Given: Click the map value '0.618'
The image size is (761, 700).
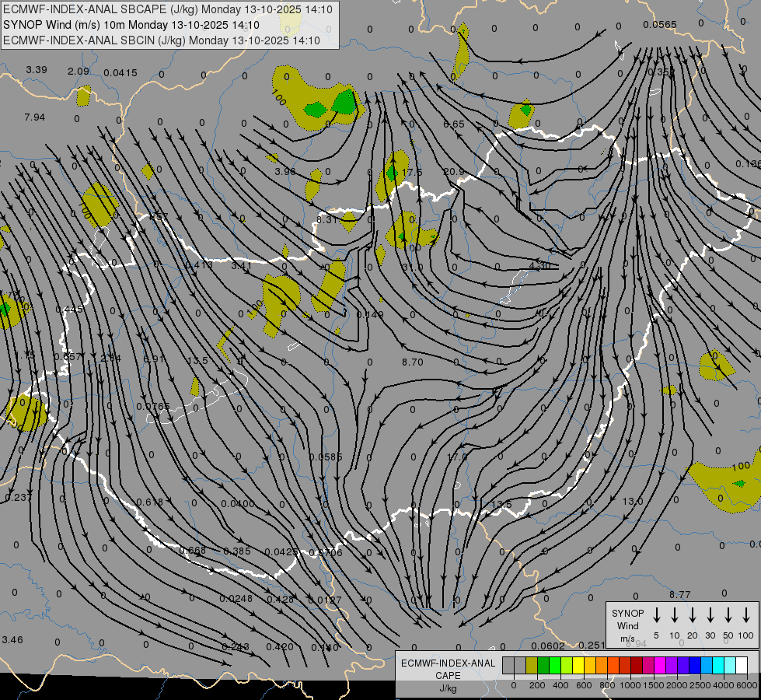Looking at the screenshot, I should 149,502.
